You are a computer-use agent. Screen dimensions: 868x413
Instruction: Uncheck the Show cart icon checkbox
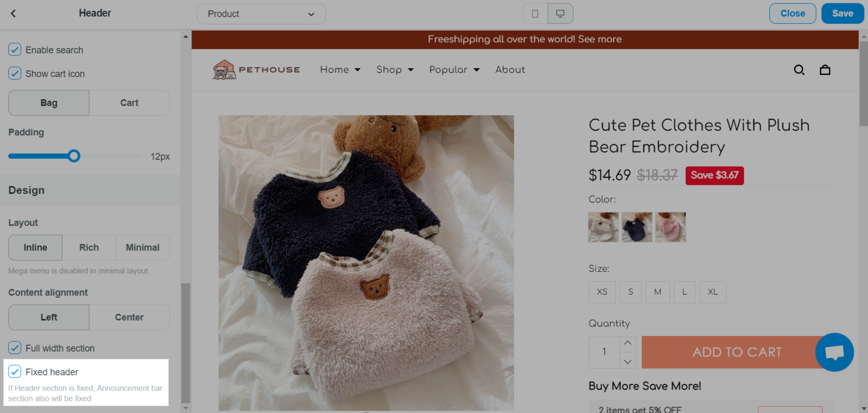pos(15,74)
